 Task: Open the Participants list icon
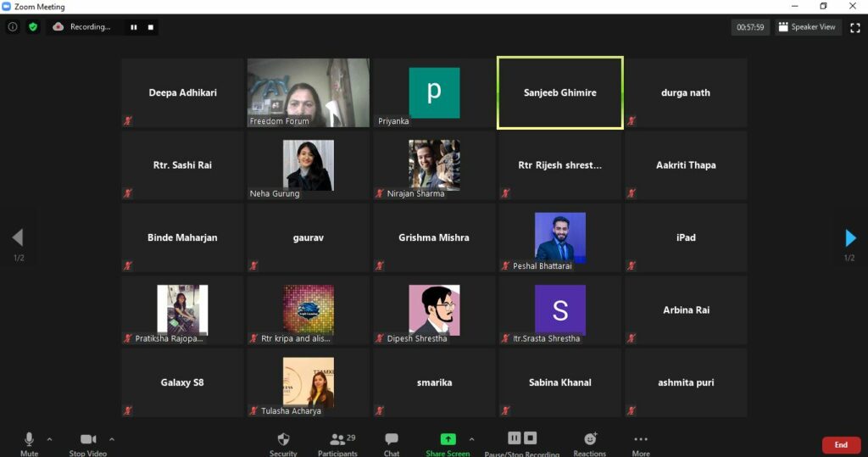(x=338, y=439)
